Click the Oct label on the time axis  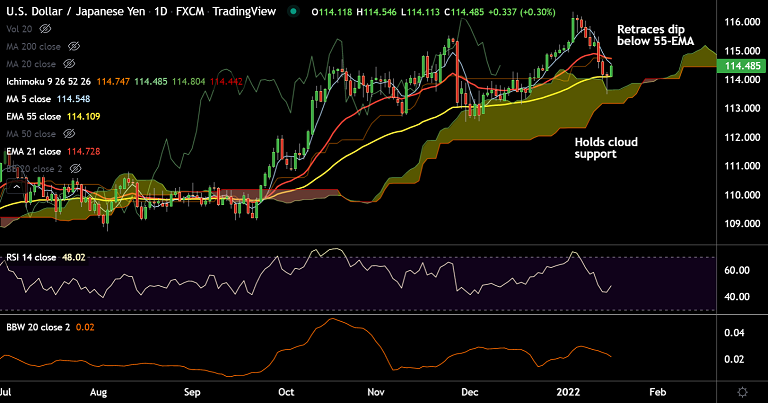tap(286, 392)
